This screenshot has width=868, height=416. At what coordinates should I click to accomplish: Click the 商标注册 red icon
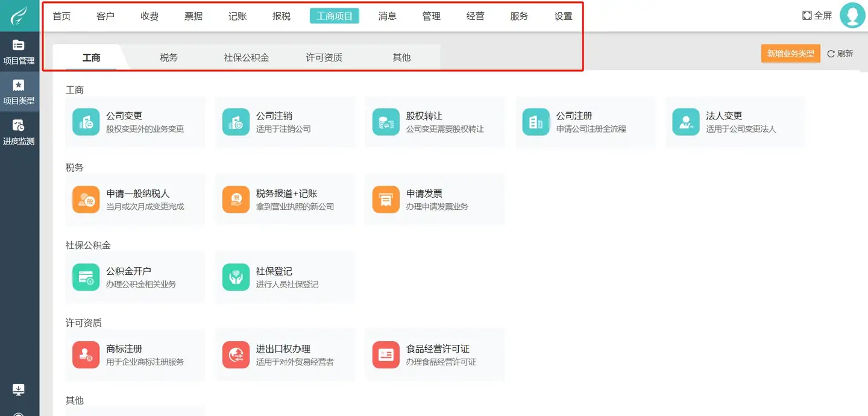(86, 355)
